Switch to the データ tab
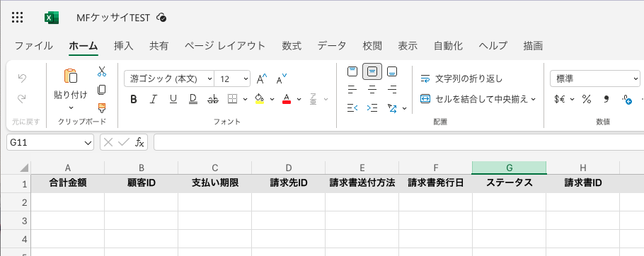This screenshot has height=256, width=644. click(x=332, y=45)
